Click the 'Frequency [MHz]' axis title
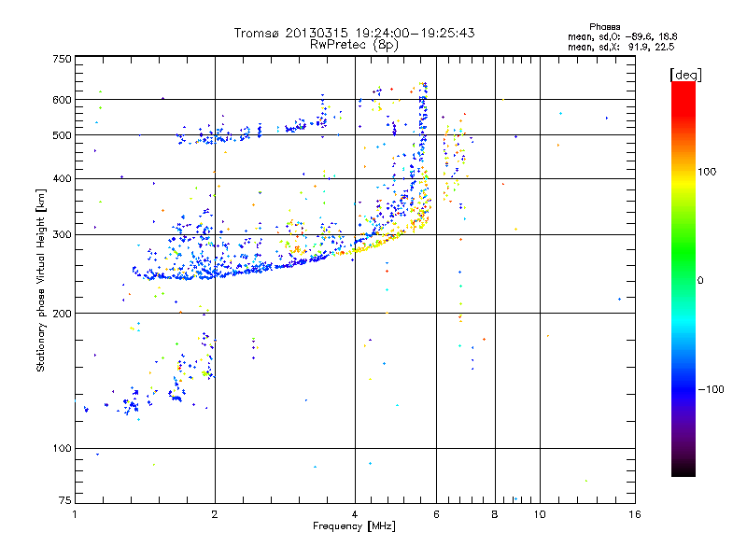The width and height of the screenshot is (747, 560). [x=354, y=526]
